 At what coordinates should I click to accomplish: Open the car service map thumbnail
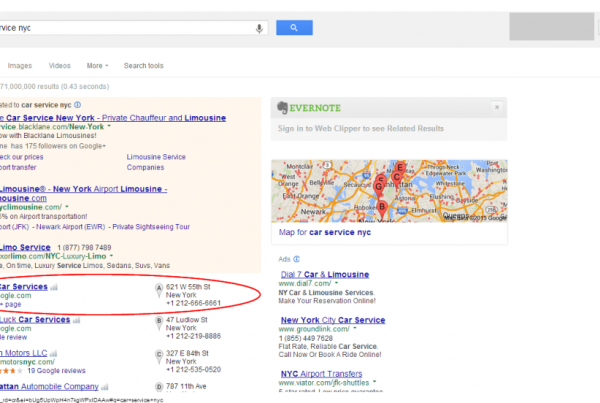(x=389, y=191)
